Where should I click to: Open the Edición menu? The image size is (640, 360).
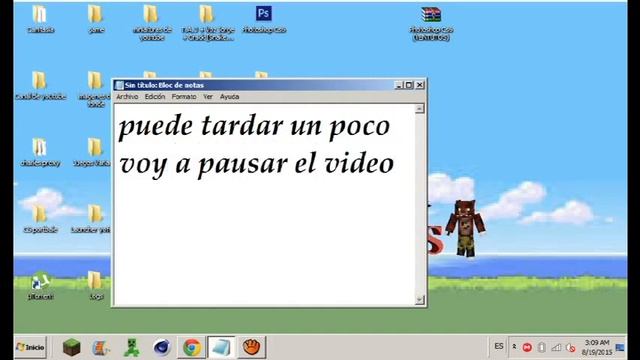pyautogui.click(x=155, y=97)
